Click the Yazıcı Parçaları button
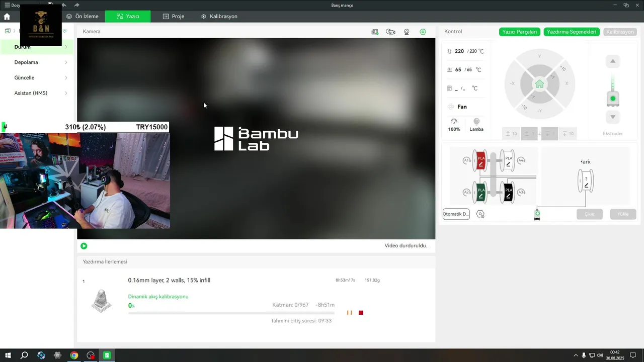 520,32
